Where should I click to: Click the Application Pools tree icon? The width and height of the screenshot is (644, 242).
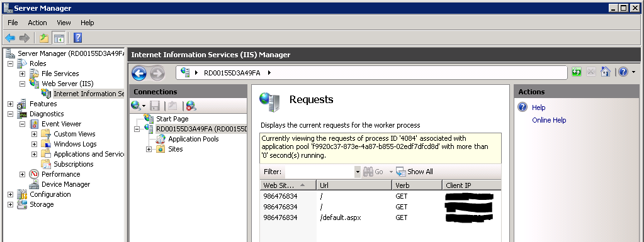(x=161, y=139)
